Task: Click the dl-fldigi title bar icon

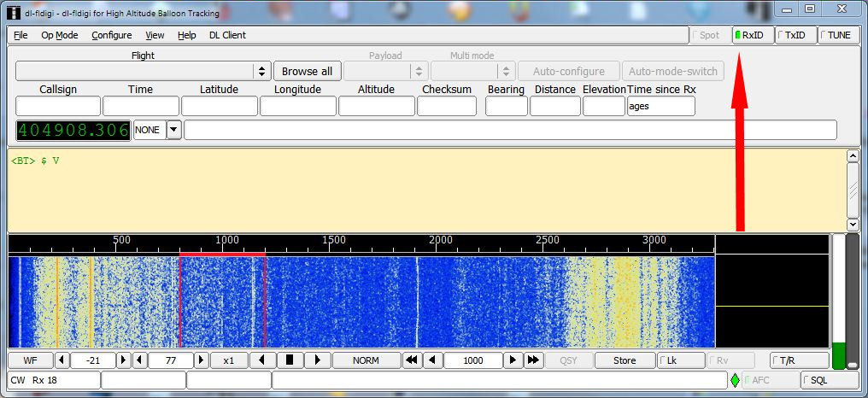Action: [x=15, y=13]
